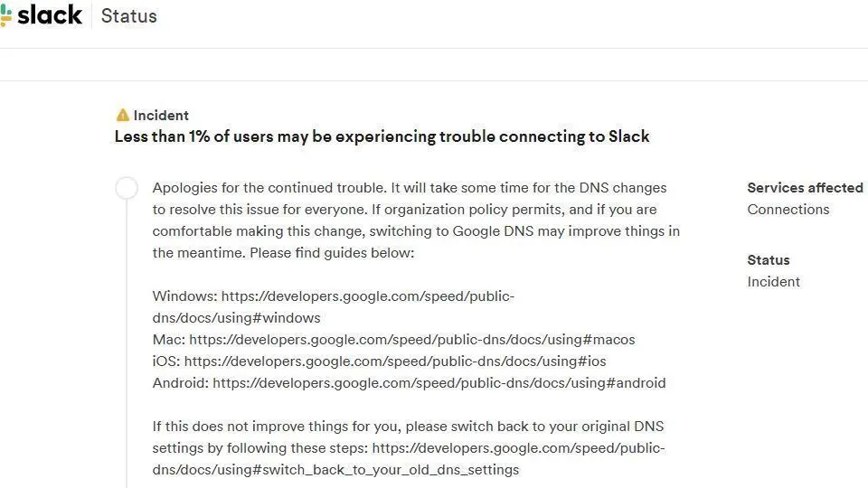Visit the Android DNS guide link
Image resolution: width=868 pixels, height=488 pixels.
(x=439, y=383)
